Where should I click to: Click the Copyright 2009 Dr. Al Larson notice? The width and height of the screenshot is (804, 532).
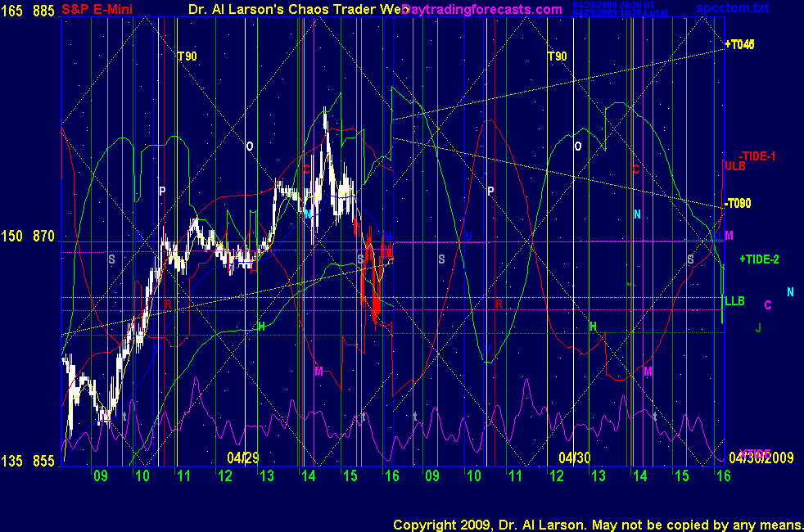pos(598,525)
